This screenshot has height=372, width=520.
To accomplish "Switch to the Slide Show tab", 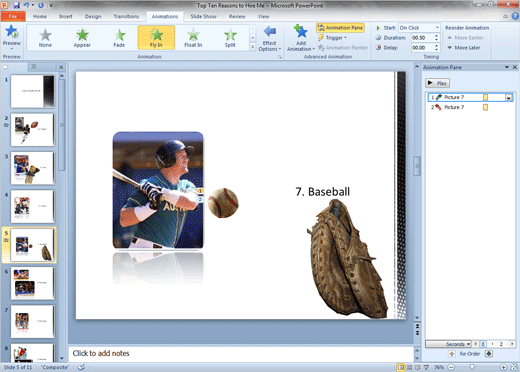I will pyautogui.click(x=203, y=16).
